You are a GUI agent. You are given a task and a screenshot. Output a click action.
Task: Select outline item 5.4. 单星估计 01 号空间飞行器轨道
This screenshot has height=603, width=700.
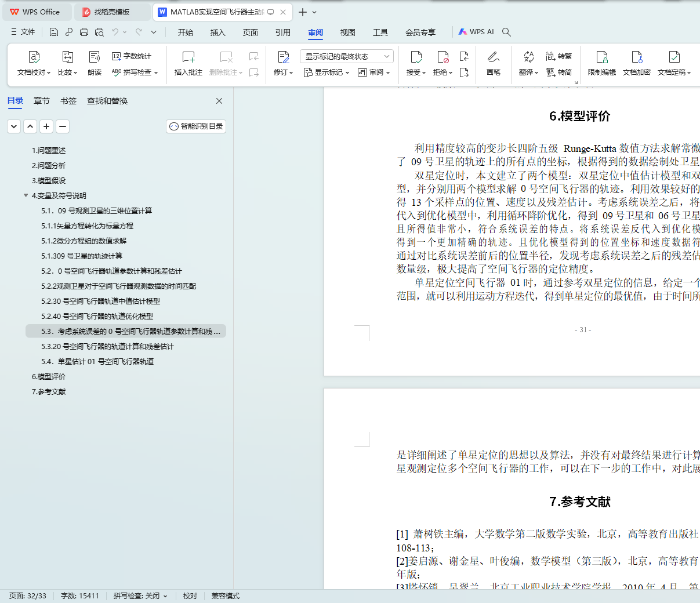[97, 361]
